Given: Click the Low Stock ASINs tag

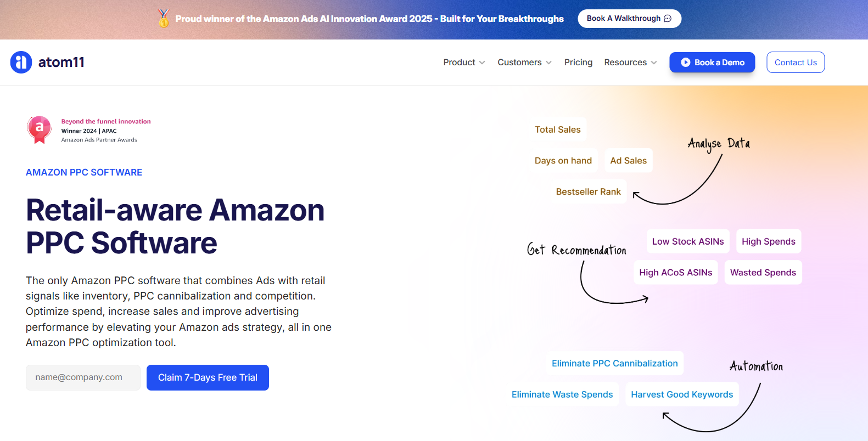Looking at the screenshot, I should point(688,241).
